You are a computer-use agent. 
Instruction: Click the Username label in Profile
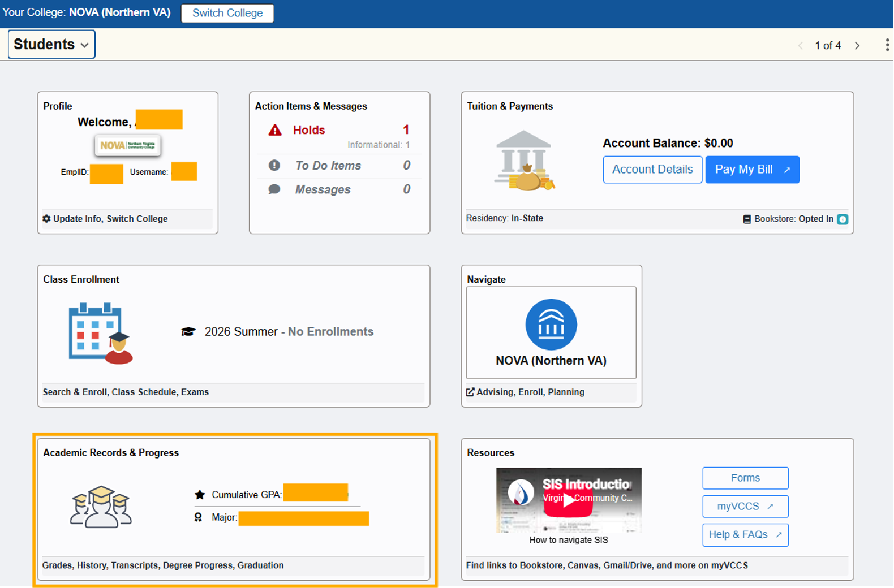[149, 172]
